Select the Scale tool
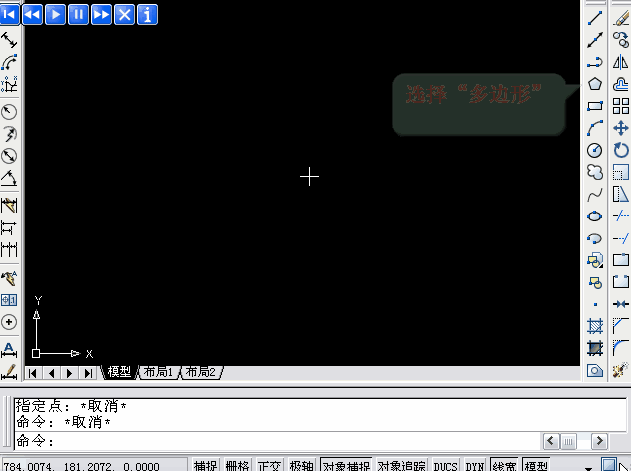631x471 pixels. [621, 172]
